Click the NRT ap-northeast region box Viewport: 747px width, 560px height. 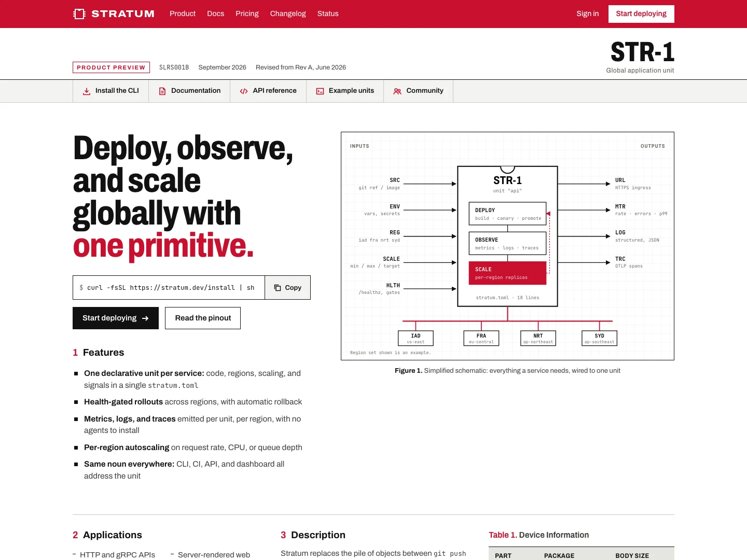click(538, 338)
